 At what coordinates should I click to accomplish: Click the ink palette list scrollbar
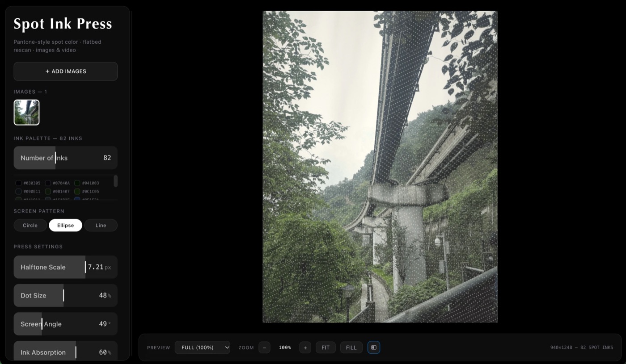116,181
